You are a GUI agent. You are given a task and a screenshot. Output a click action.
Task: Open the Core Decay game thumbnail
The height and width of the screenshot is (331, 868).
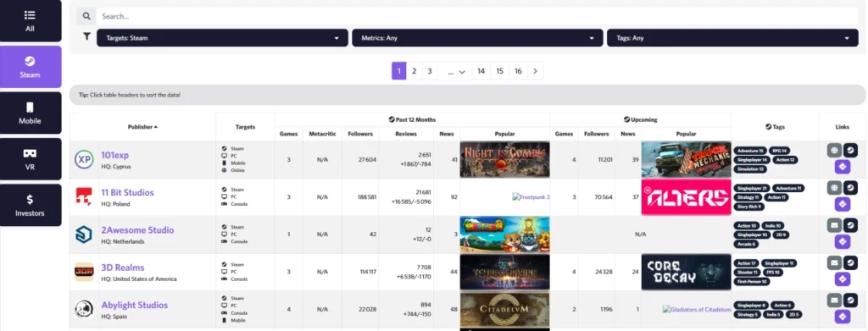(x=687, y=272)
